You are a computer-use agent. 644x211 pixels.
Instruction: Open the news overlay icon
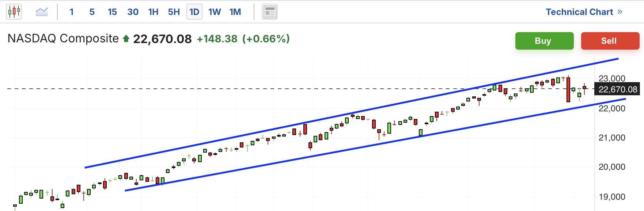[x=270, y=12]
